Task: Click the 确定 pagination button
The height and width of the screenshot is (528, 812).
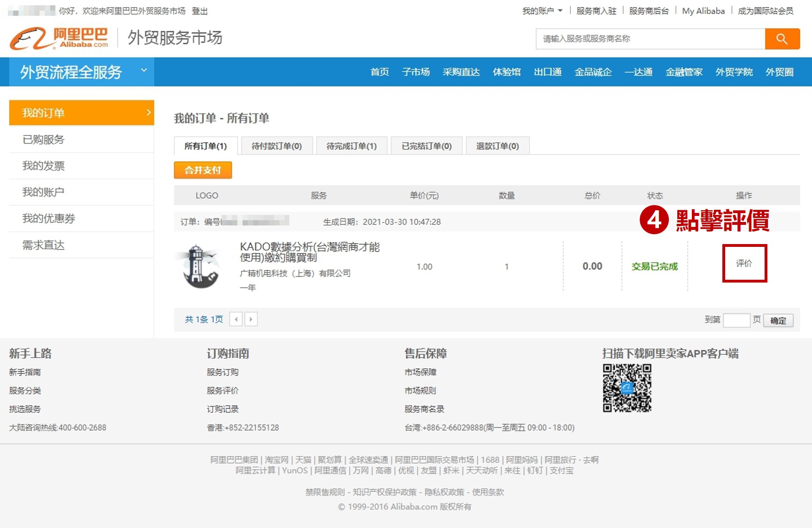Action: [x=778, y=321]
